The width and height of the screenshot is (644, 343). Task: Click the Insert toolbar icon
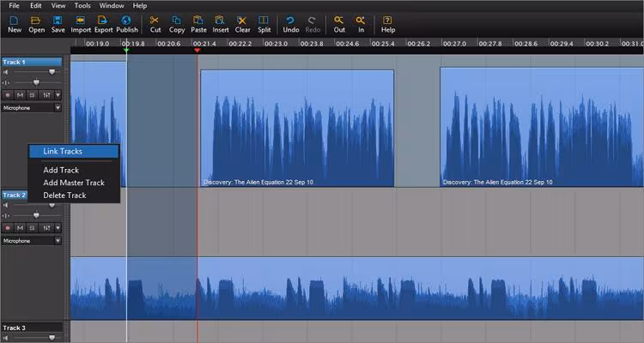(221, 25)
